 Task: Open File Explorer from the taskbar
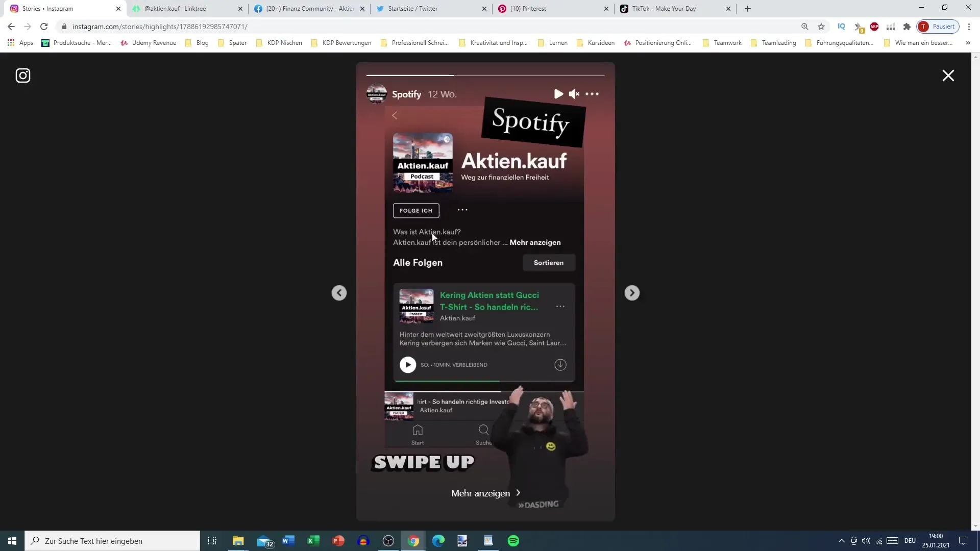pos(238,541)
